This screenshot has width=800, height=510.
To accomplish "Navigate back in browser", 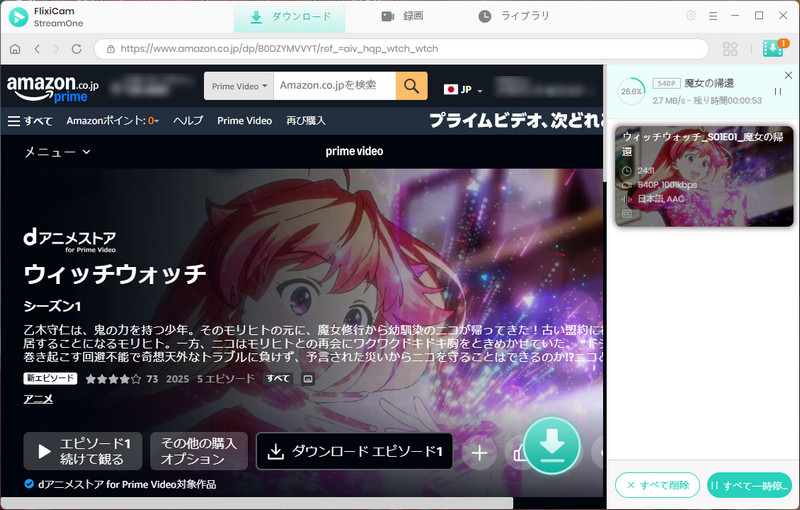I will pos(37,49).
